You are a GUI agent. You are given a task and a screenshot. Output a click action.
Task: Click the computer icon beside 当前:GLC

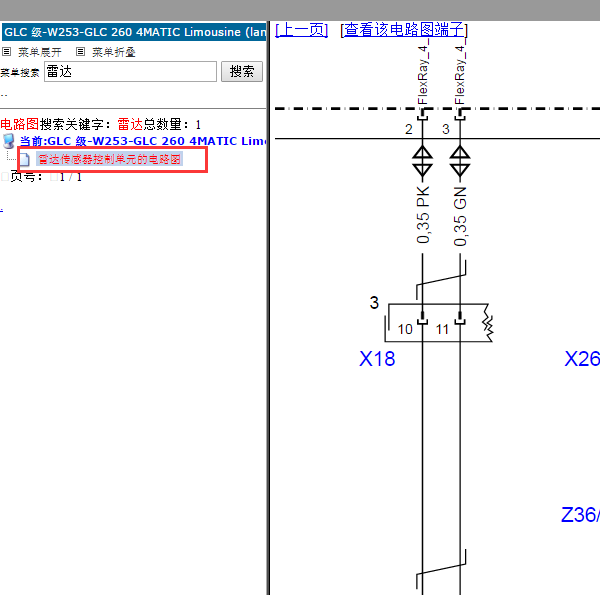[9, 141]
